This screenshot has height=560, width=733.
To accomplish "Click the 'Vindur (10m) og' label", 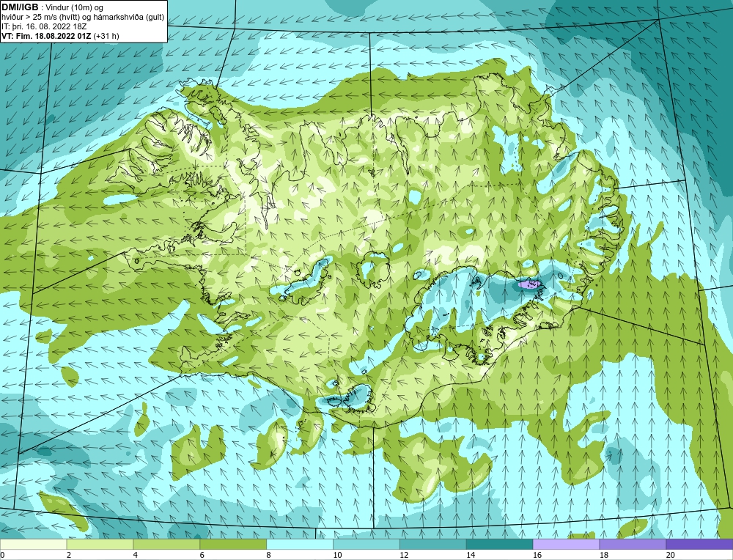I will 74,7.
